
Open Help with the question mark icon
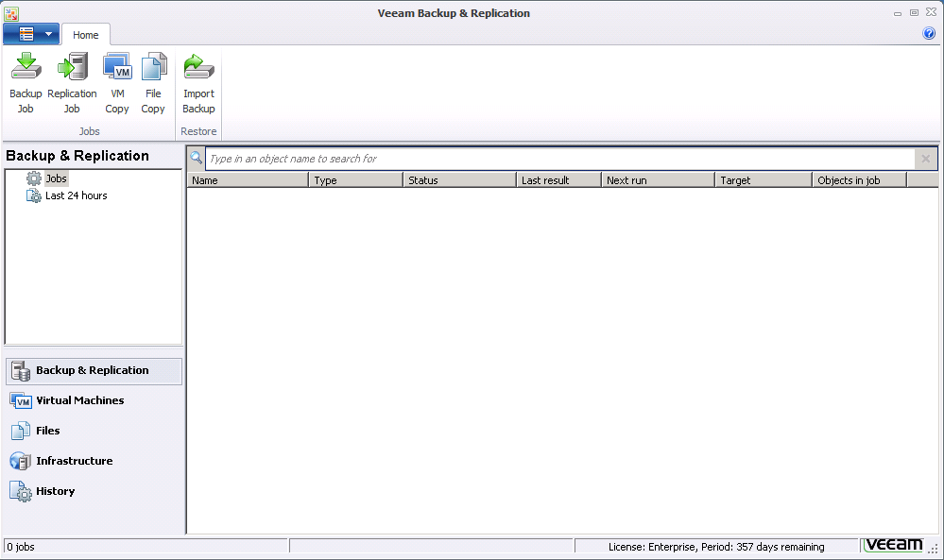point(928,33)
